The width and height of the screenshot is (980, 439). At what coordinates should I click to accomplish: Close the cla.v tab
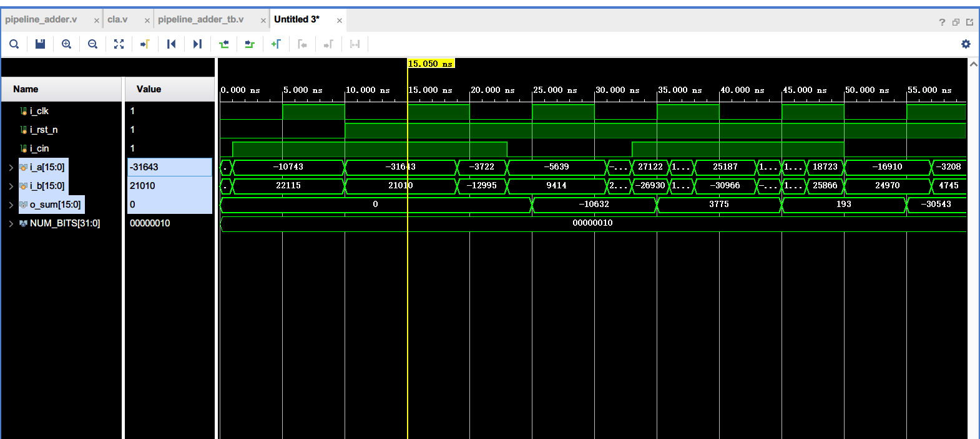click(x=147, y=21)
